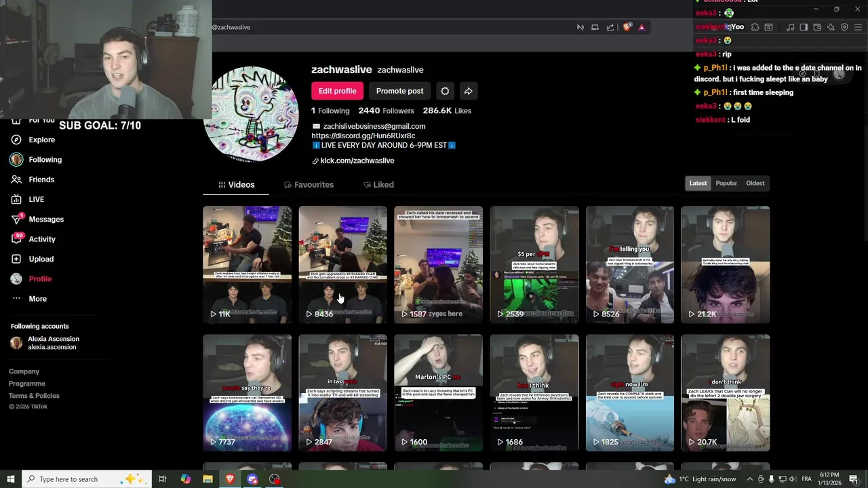Open the Upload page
The height and width of the screenshot is (488, 868).
click(32, 259)
